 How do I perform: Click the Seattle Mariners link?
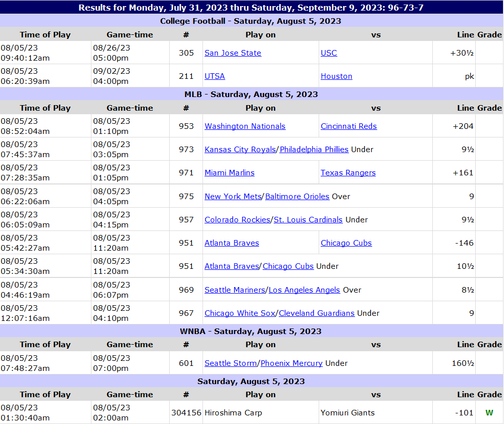[x=235, y=290]
